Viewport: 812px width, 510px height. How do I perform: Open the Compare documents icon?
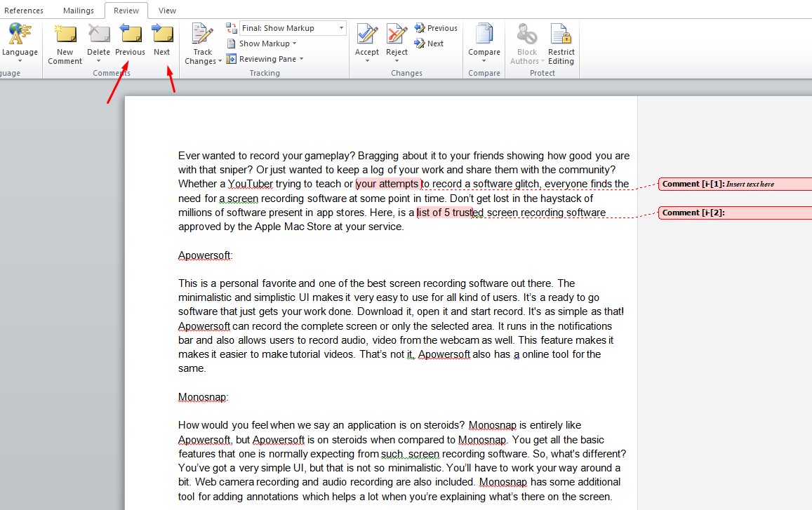[484, 34]
